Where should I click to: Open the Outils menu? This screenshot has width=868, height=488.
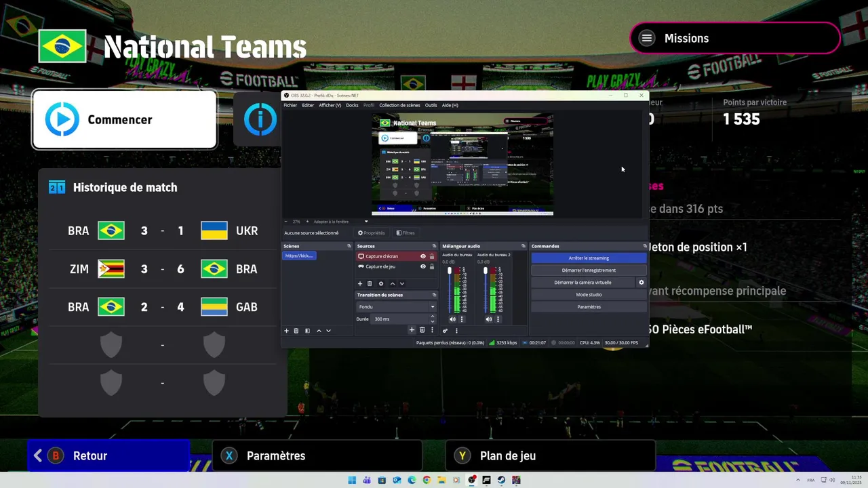431,105
